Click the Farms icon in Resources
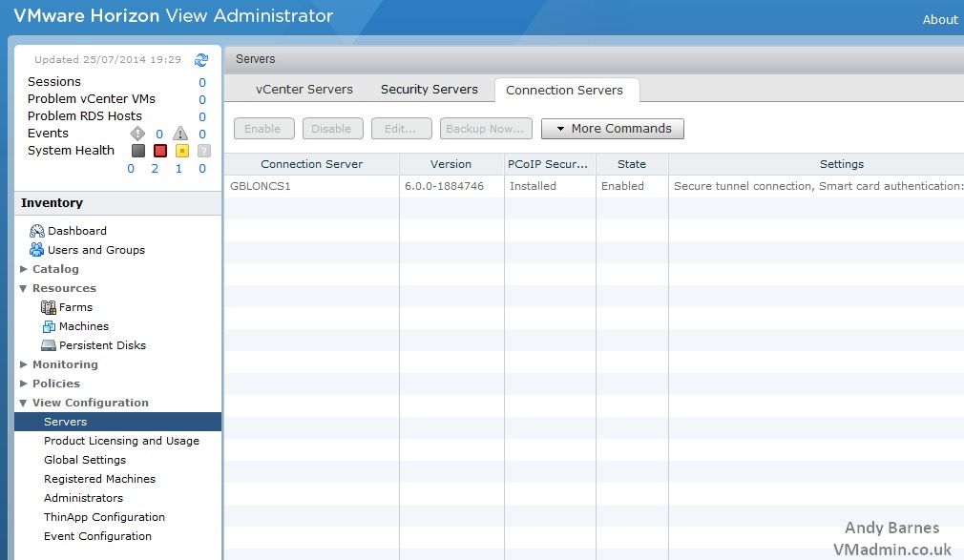This screenshot has width=964, height=560. click(48, 307)
